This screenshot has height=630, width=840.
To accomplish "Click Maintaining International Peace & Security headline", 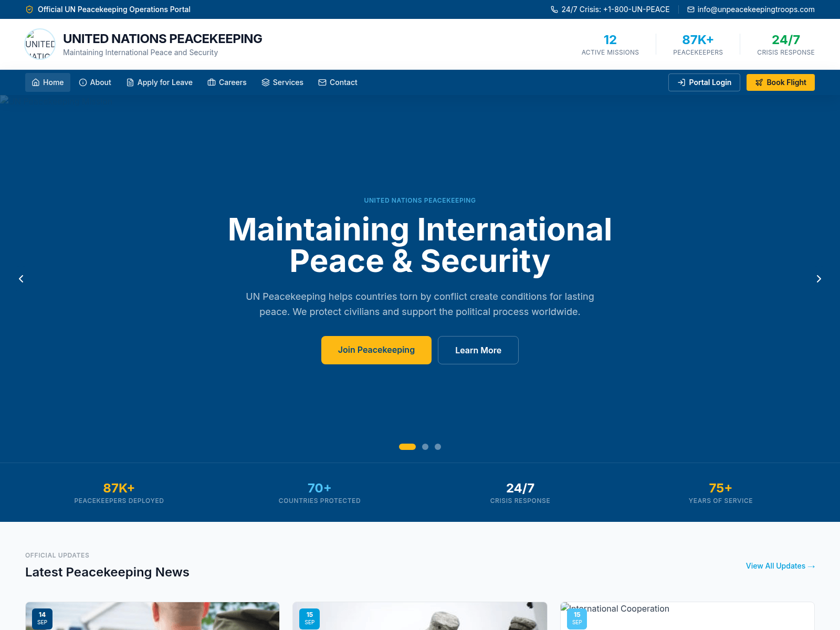I will [x=420, y=245].
